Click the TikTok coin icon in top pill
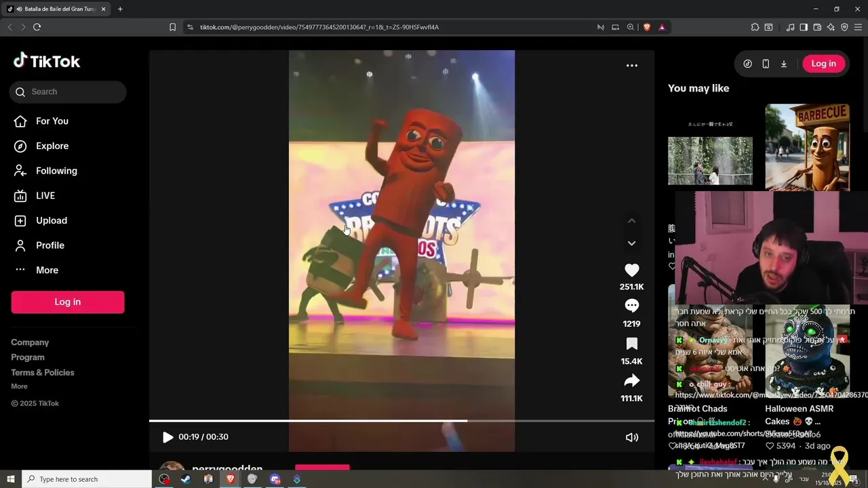Screen dimensions: 868x488 click(747, 64)
